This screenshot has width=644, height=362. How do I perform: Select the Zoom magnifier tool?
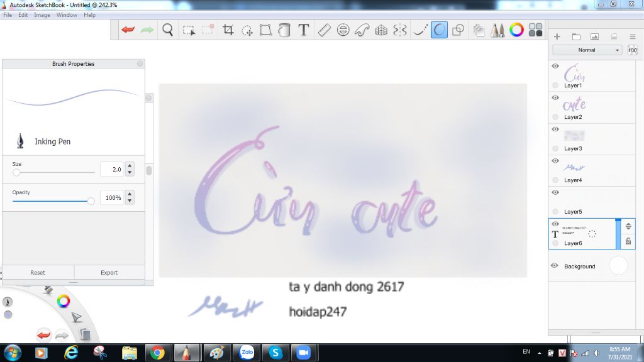(167, 29)
